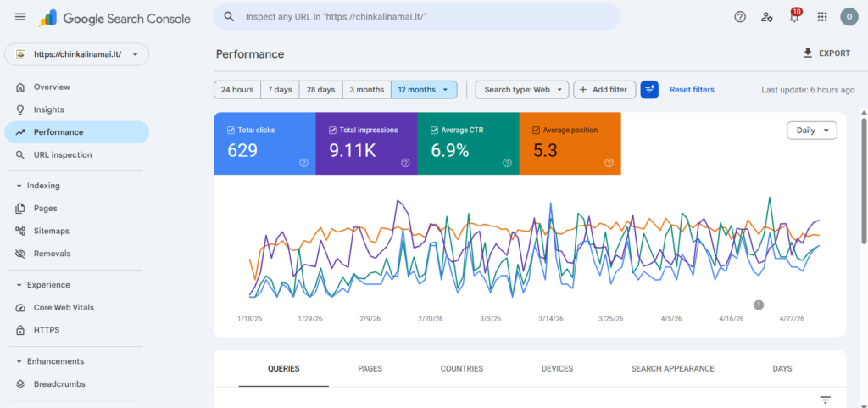Click the site favicon in property selector
The height and width of the screenshot is (408, 868).
[20, 54]
